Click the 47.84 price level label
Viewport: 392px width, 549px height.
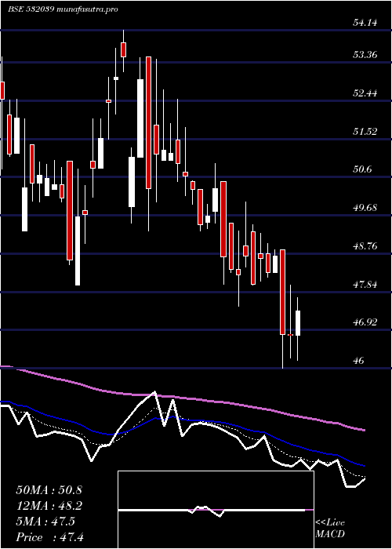click(x=365, y=285)
